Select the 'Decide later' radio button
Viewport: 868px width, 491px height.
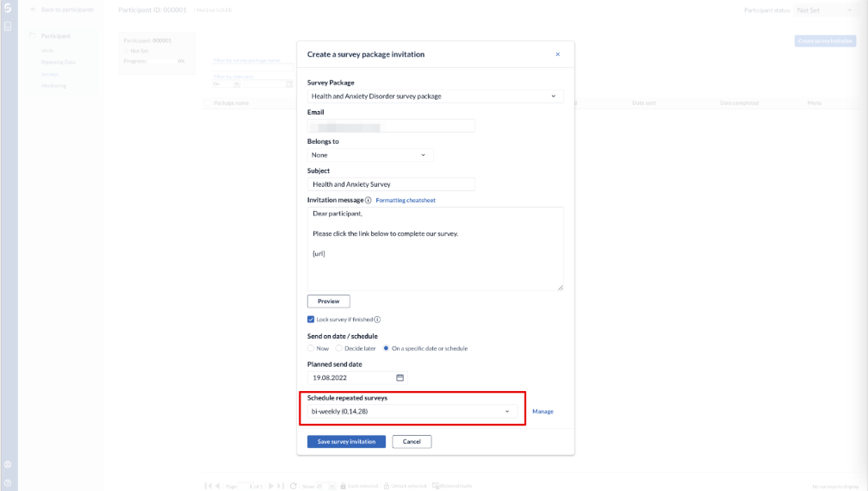[x=338, y=348]
